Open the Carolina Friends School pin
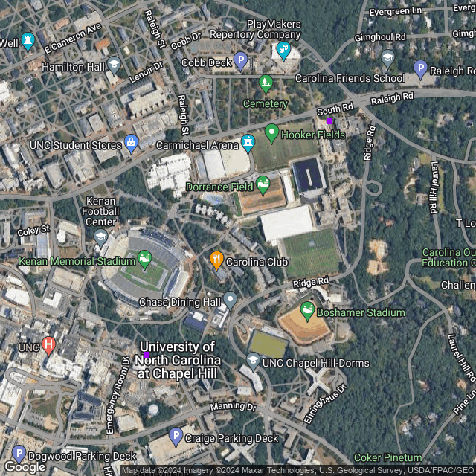This screenshot has width=476, height=476. 387,59
